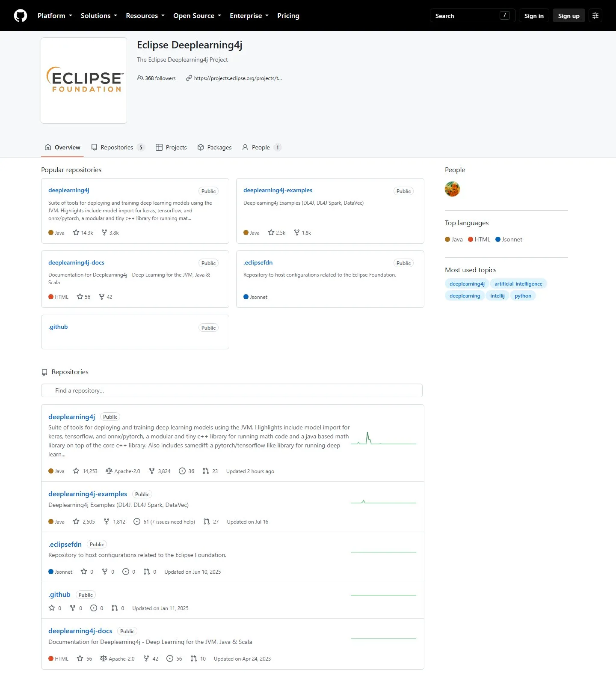The height and width of the screenshot is (685, 616).
Task: Open the appearance settings icon button
Action: [x=595, y=15]
